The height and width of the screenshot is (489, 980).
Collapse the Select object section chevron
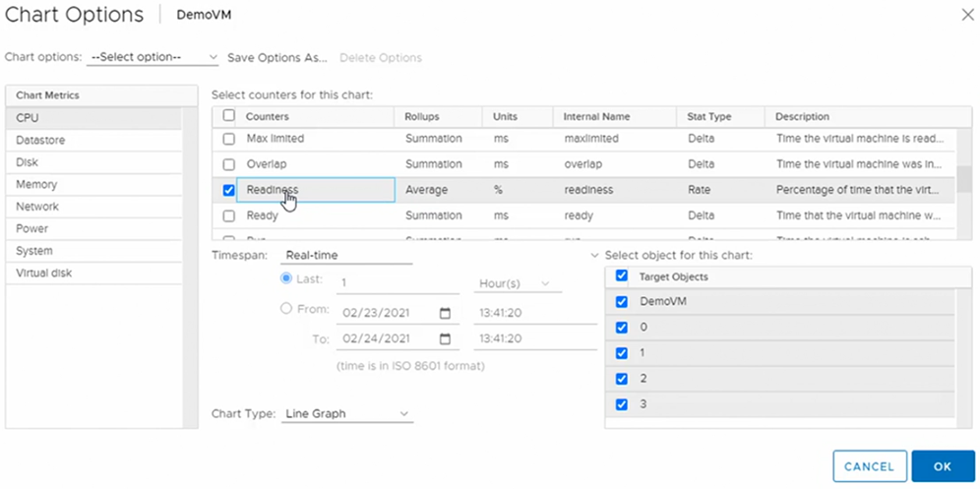(x=593, y=256)
